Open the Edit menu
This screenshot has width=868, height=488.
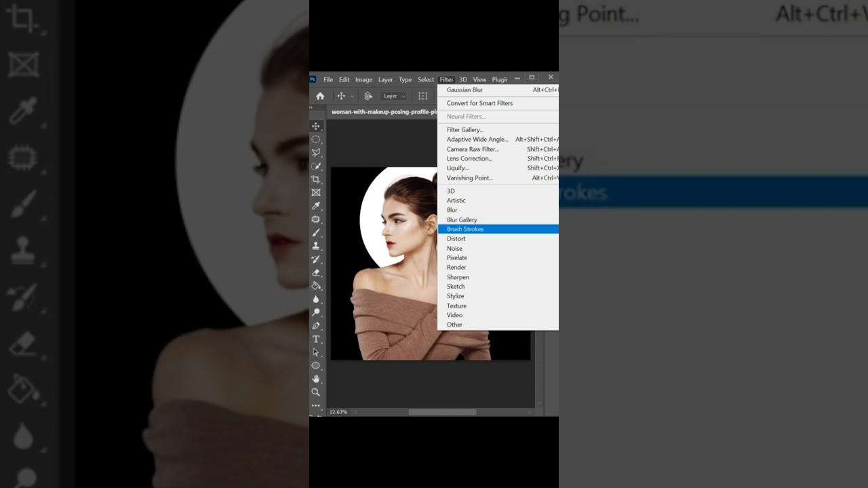344,79
